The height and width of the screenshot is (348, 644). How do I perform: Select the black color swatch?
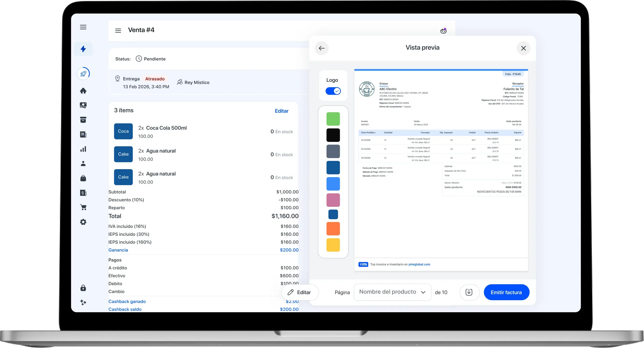click(x=333, y=135)
